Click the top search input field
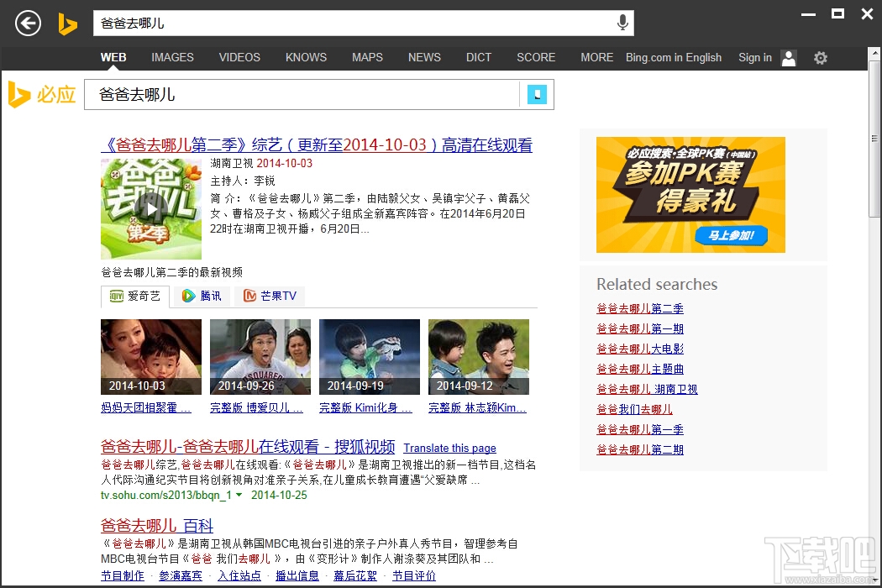882x588 pixels. 354,23
